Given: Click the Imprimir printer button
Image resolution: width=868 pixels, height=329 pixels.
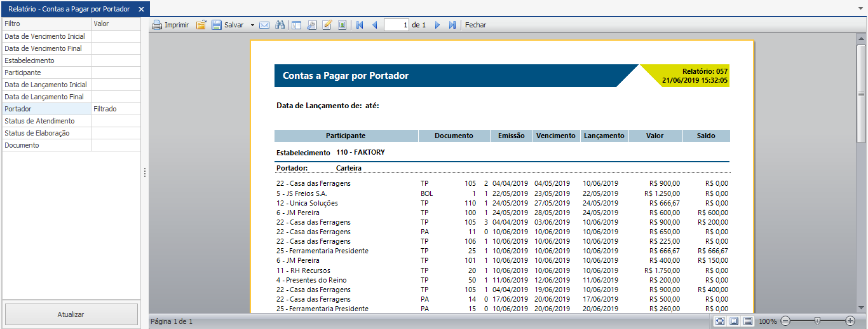Looking at the screenshot, I should [x=170, y=25].
